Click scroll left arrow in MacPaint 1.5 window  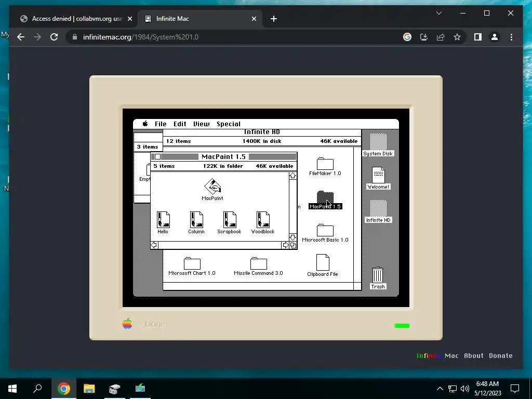click(x=154, y=245)
